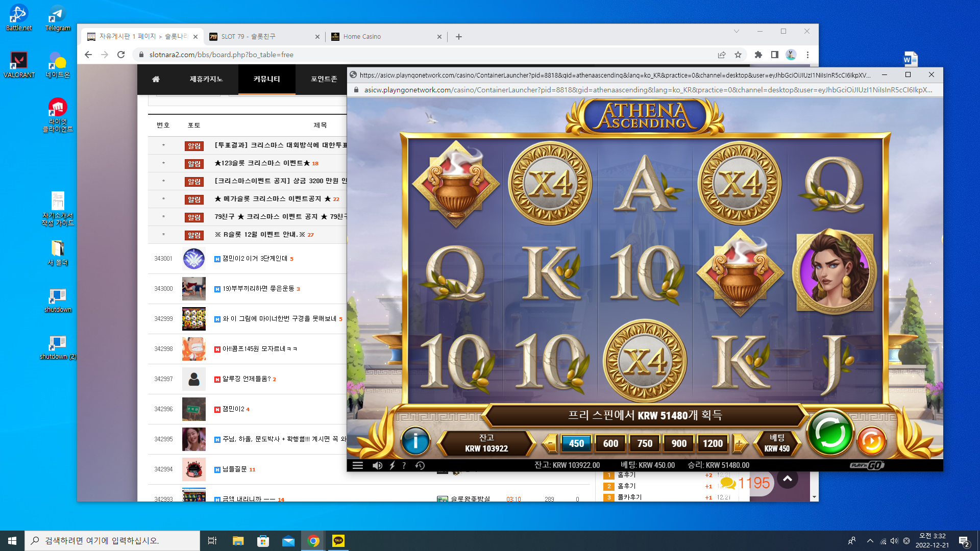Click thumbnail of post 342995
The height and width of the screenshot is (551, 980).
(194, 439)
